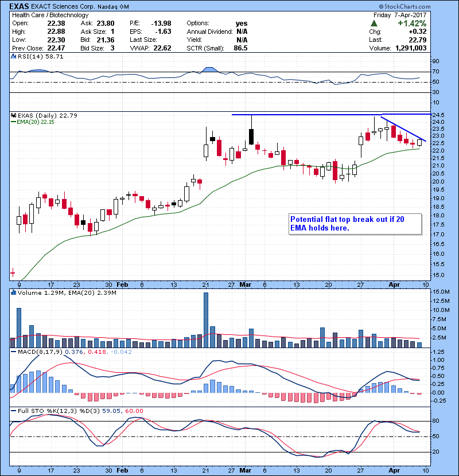Click the stochastic %D value 60.00
The image size is (459, 476).
134,411
